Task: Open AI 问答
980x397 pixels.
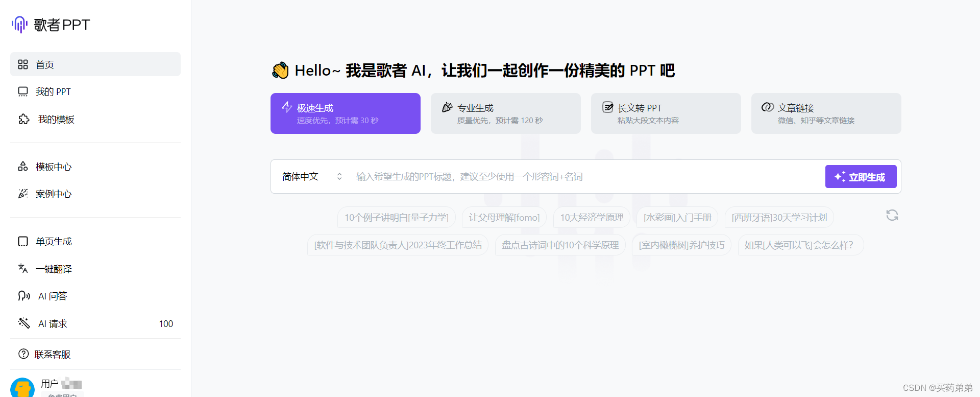Action: coord(95,296)
